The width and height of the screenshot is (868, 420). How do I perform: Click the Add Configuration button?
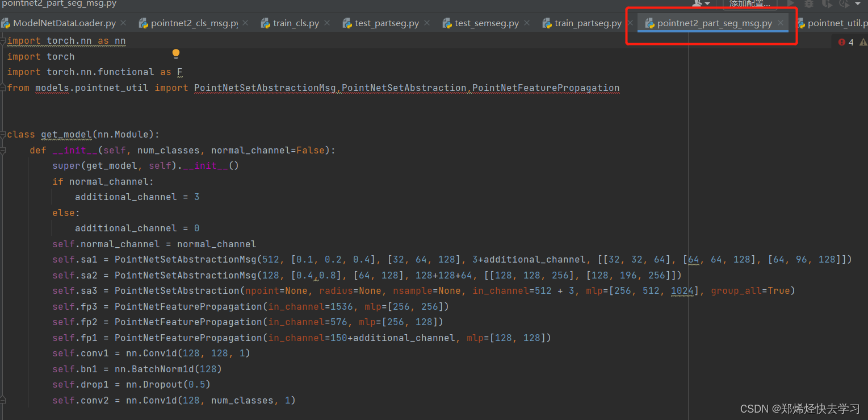click(750, 3)
